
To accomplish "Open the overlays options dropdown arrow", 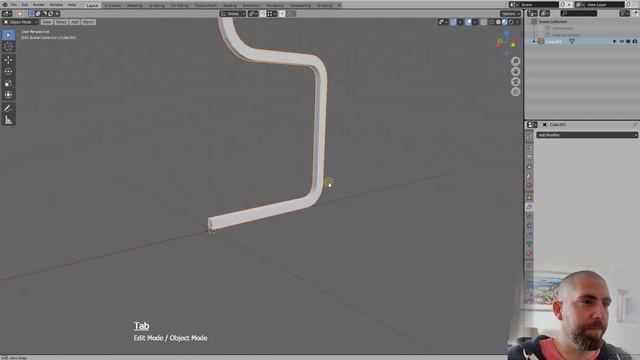I will point(476,22).
